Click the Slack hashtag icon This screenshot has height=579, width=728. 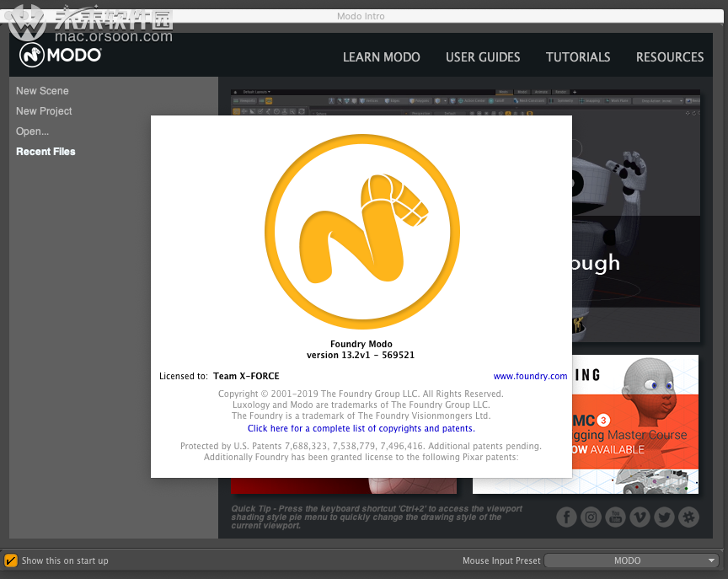688,517
